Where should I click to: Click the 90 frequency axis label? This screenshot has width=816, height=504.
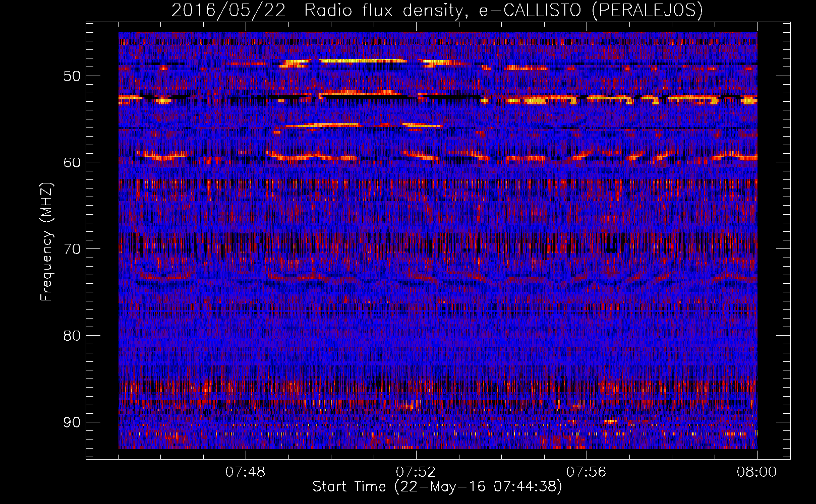pos(72,422)
